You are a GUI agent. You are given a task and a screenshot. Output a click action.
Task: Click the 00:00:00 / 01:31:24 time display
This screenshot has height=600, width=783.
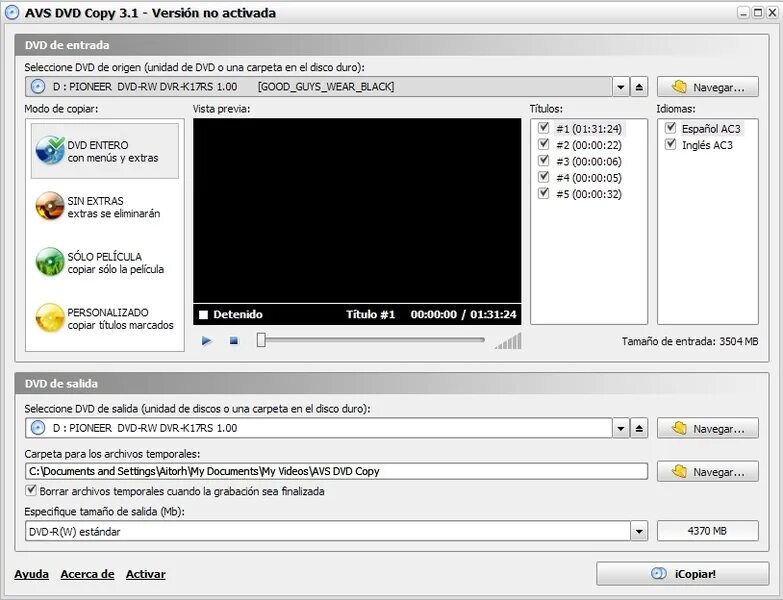[x=463, y=314]
